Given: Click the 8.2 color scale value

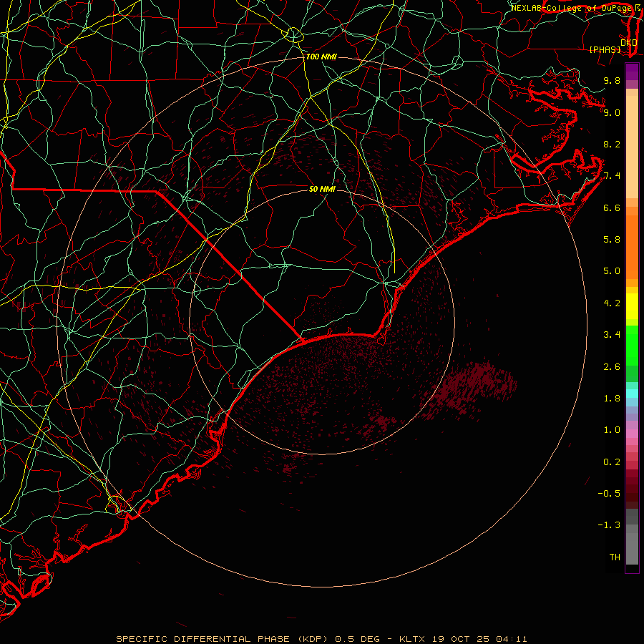Looking at the screenshot, I should point(612,144).
